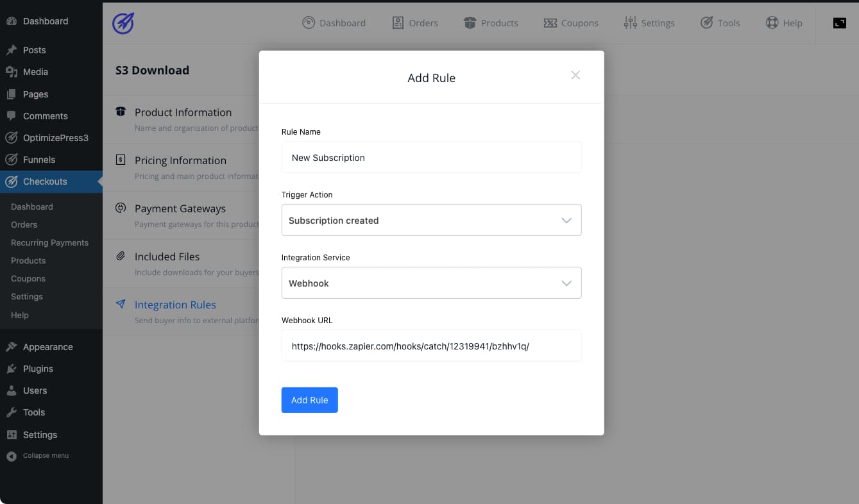Click the top nav Settings sliders icon
This screenshot has width=859, height=504.
(x=630, y=22)
